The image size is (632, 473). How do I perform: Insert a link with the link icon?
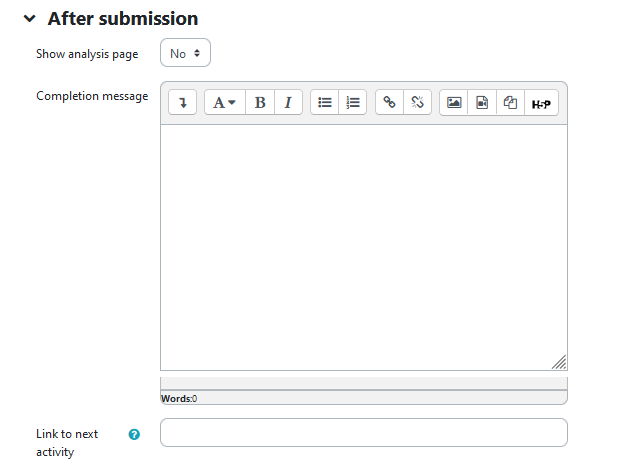(x=390, y=102)
